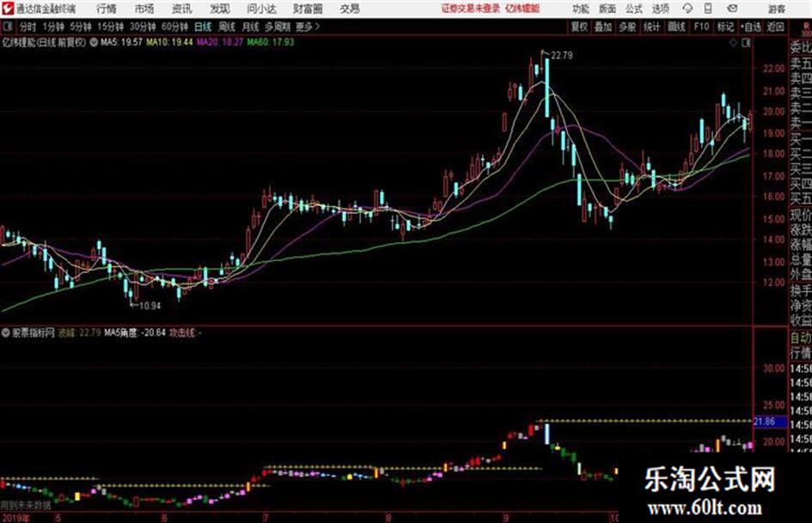Open the customer service headset icon
812x523 pixels.
coord(687,9)
